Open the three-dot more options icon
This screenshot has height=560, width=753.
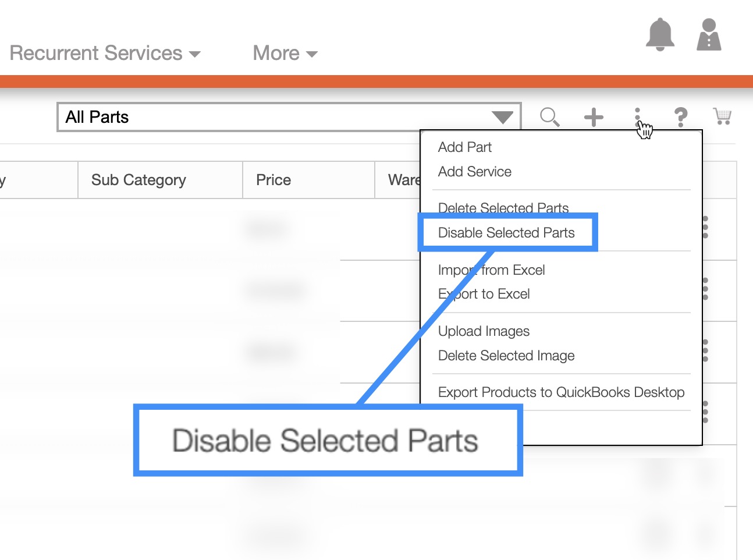coord(638,115)
